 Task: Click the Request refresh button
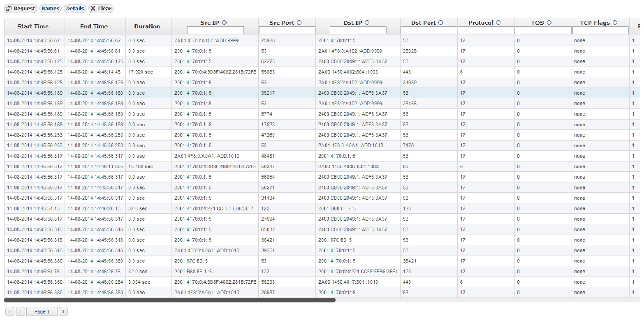21,8
